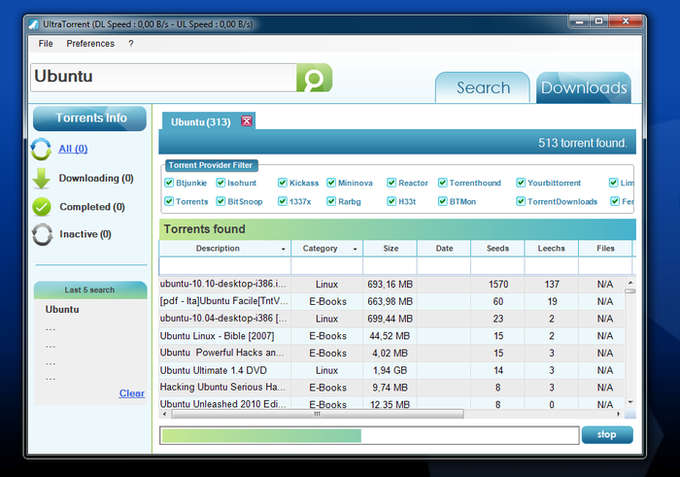Click the stop button
Image resolution: width=680 pixels, height=477 pixels.
tap(607, 435)
